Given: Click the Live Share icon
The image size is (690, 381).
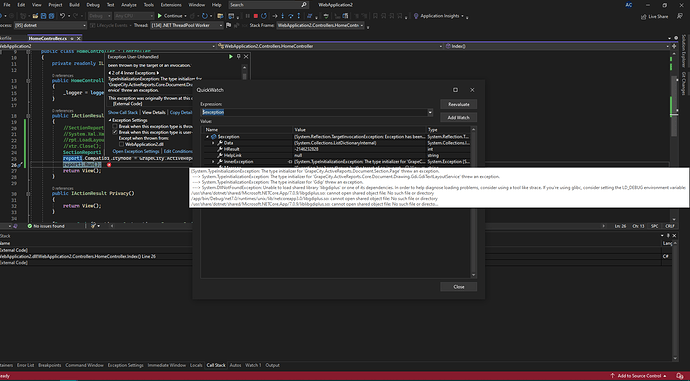Looking at the screenshot, I should click(654, 17).
